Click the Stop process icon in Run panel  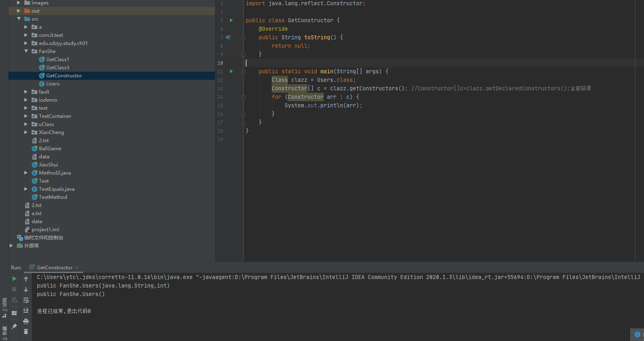[14, 289]
